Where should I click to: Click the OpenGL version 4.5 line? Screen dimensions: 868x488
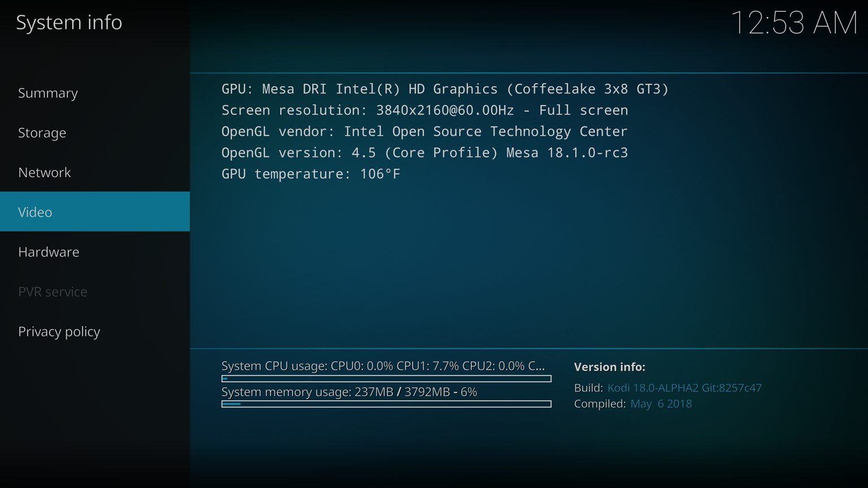click(424, 152)
